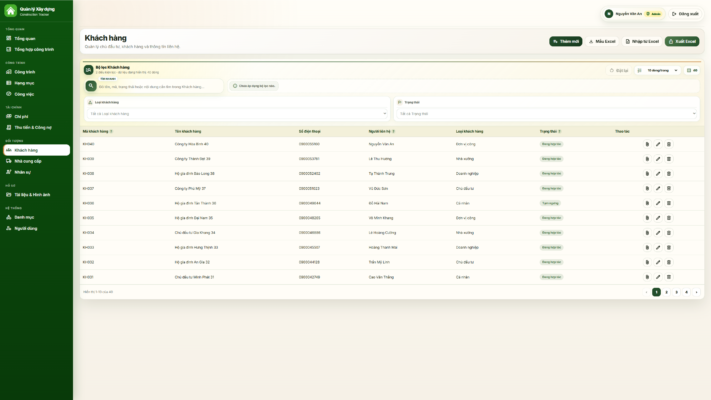Delete Công ty Hòa Bình 40 row
Image resolution: width=711 pixels, height=400 pixels.
click(669, 144)
